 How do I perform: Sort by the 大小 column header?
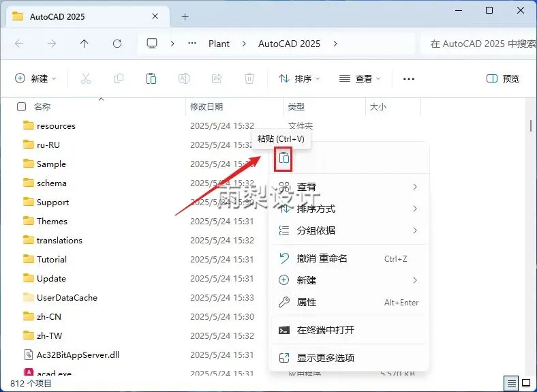click(x=378, y=107)
